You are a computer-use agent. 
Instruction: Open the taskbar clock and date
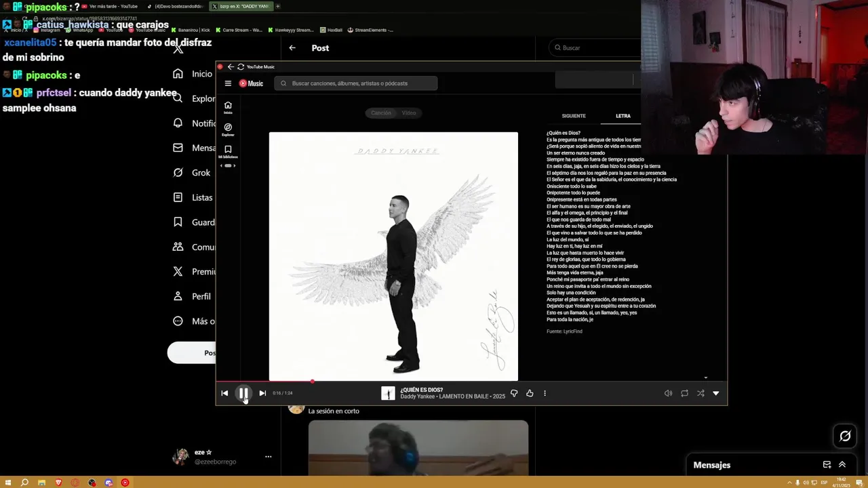tap(842, 483)
